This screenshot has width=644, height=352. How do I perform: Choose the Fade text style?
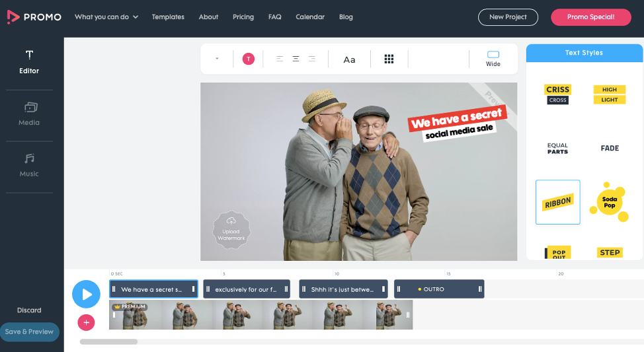pyautogui.click(x=610, y=148)
